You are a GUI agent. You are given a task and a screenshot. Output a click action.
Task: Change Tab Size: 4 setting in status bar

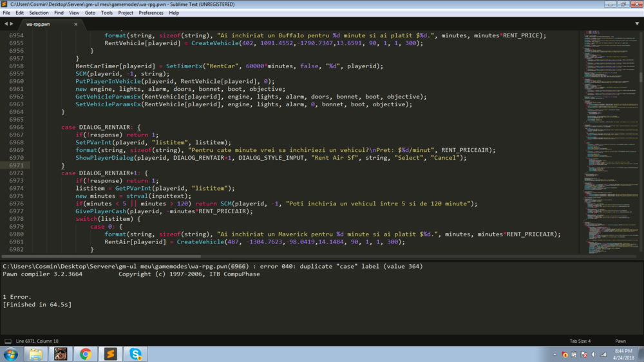[x=580, y=341]
